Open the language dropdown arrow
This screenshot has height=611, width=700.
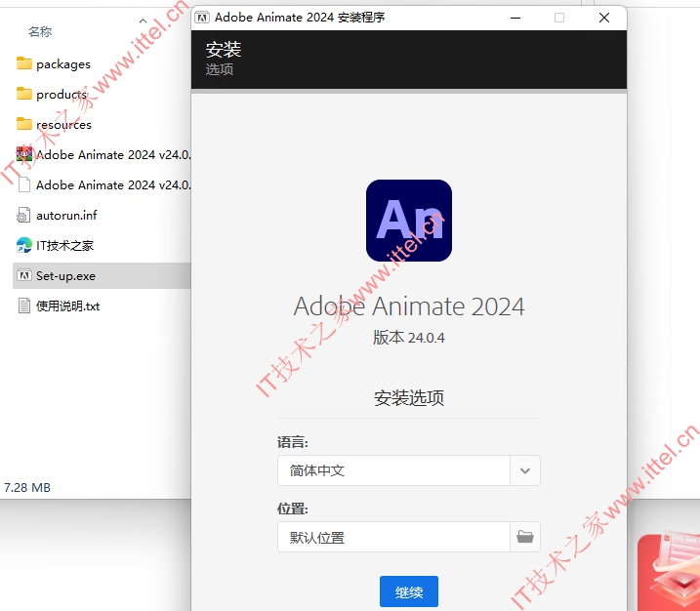525,470
